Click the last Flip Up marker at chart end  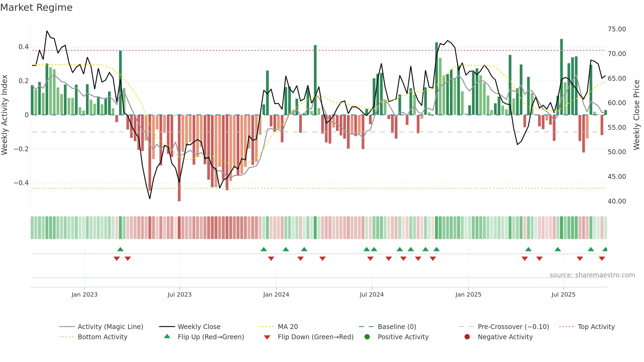[x=605, y=249]
